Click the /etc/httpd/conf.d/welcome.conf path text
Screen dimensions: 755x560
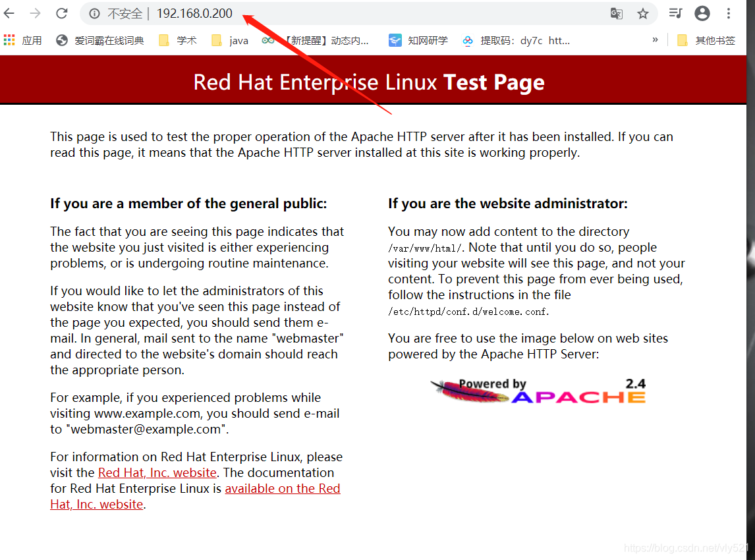click(x=468, y=312)
